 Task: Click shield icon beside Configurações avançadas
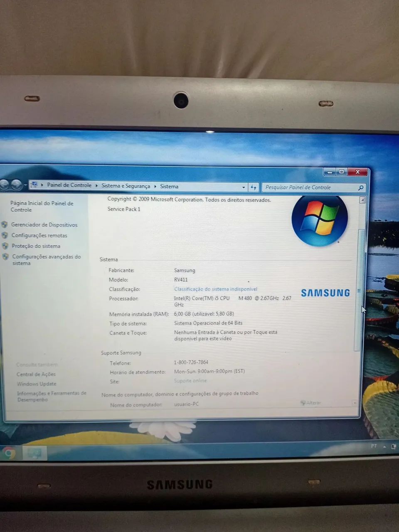click(5, 257)
